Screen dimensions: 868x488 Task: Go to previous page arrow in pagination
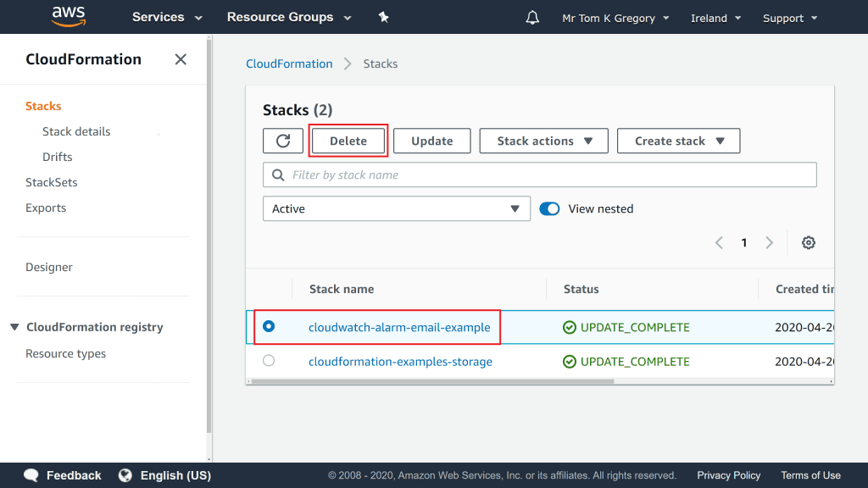(x=719, y=243)
